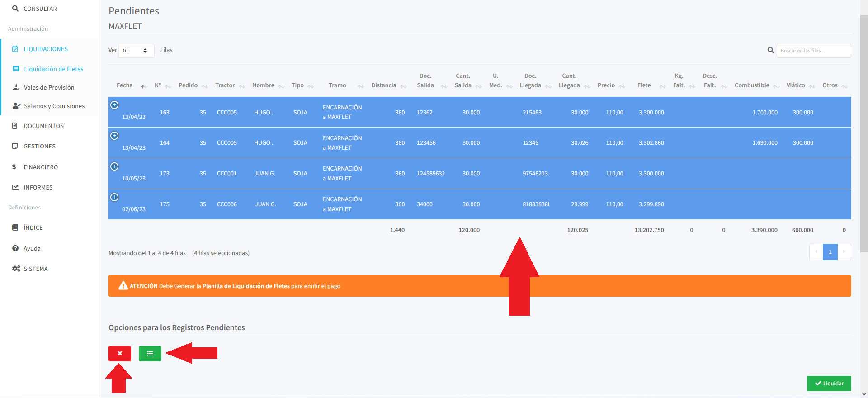Focus the 'Buscar en las filas' search field
The width and height of the screenshot is (868, 398).
(x=813, y=51)
